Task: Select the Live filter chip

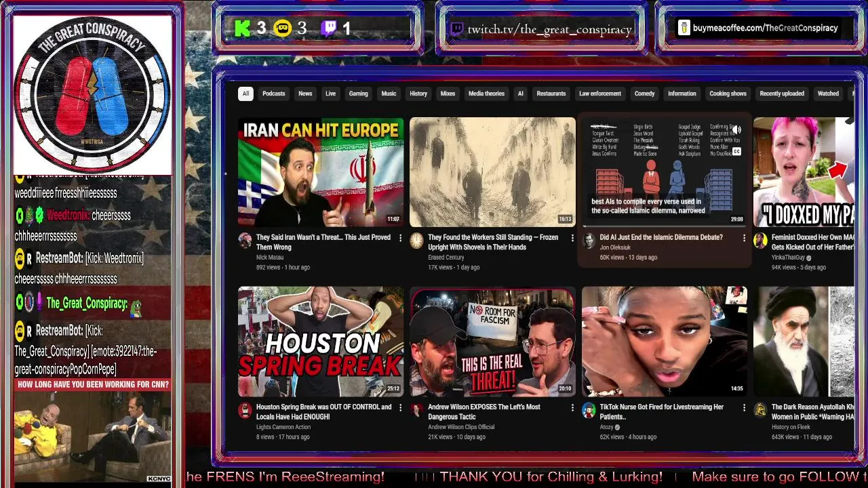Action: [330, 94]
